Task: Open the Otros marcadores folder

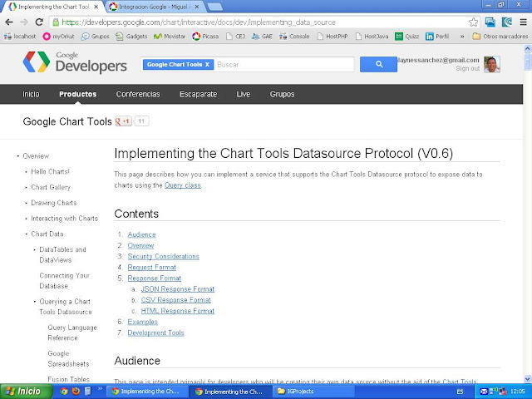Action: tap(500, 37)
